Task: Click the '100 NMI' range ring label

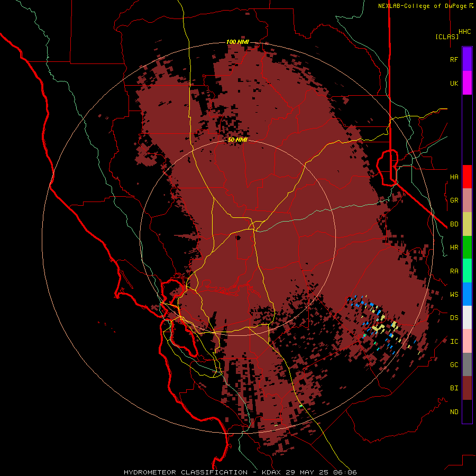Action: point(237,42)
